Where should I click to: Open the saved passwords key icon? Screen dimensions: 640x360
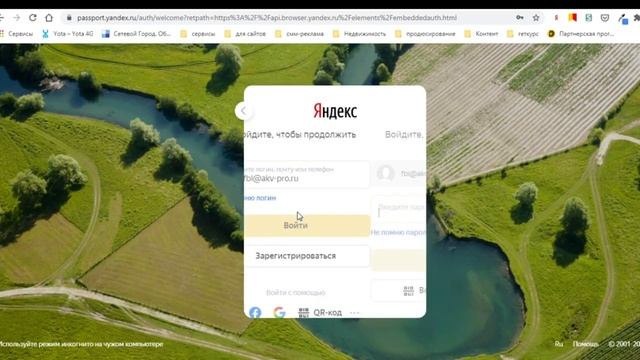pos(520,18)
